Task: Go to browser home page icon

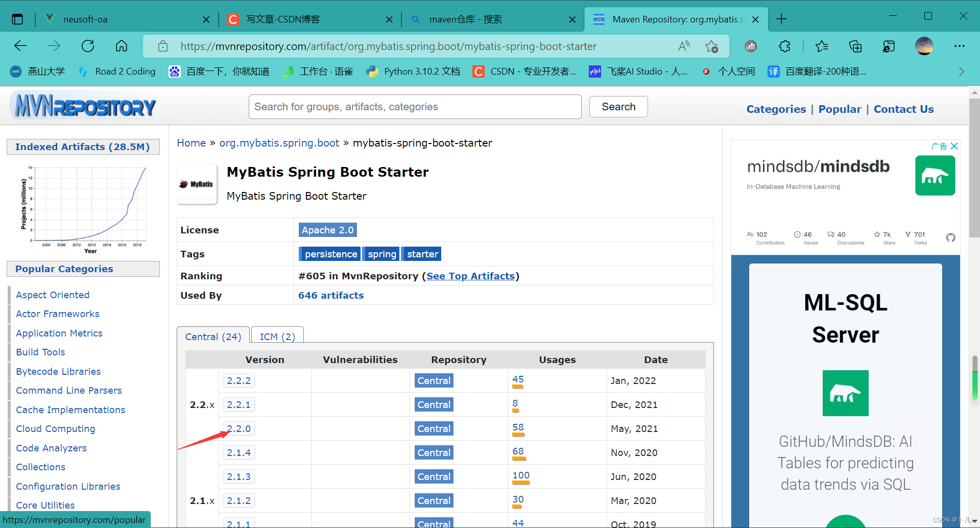Action: (122, 46)
